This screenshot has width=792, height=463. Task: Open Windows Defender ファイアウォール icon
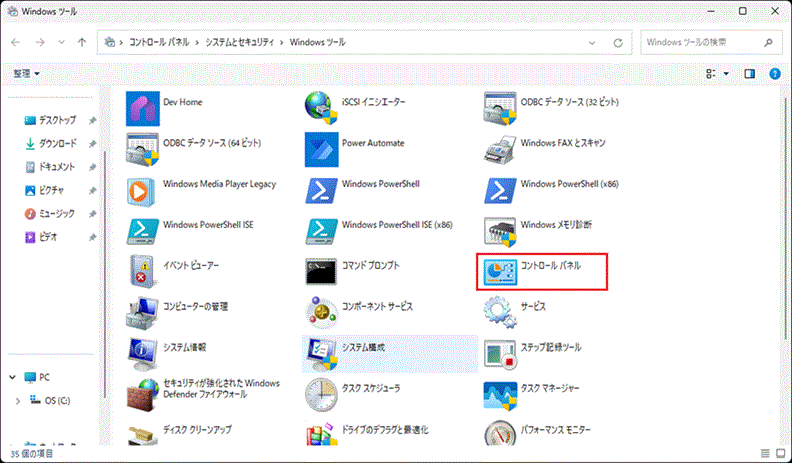[142, 395]
